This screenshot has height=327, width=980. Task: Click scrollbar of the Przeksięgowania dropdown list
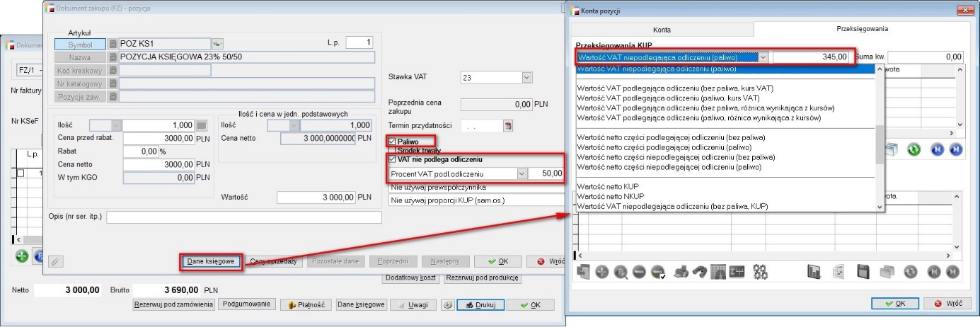880,142
